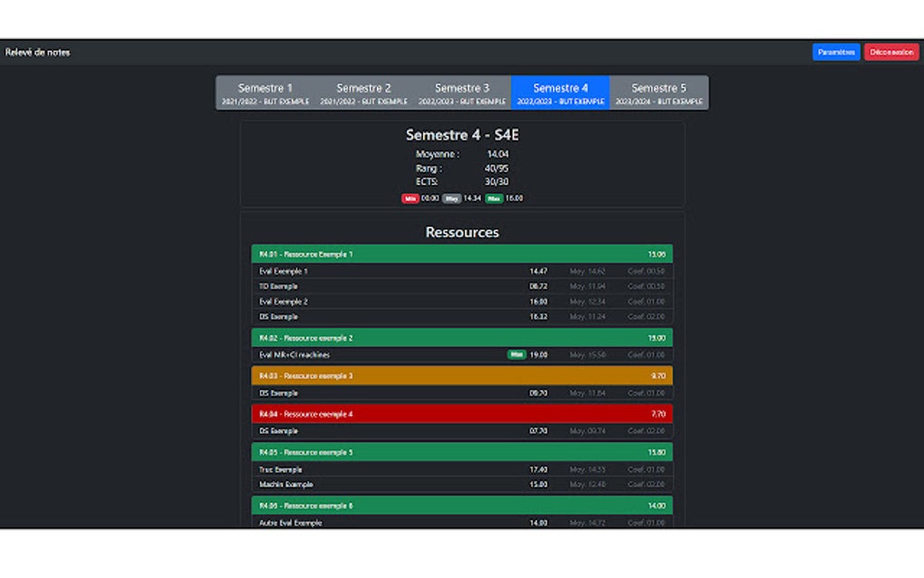Expand the orange R4.03 Ressource exemple 3 header
This screenshot has height=578, width=924.
462,376
